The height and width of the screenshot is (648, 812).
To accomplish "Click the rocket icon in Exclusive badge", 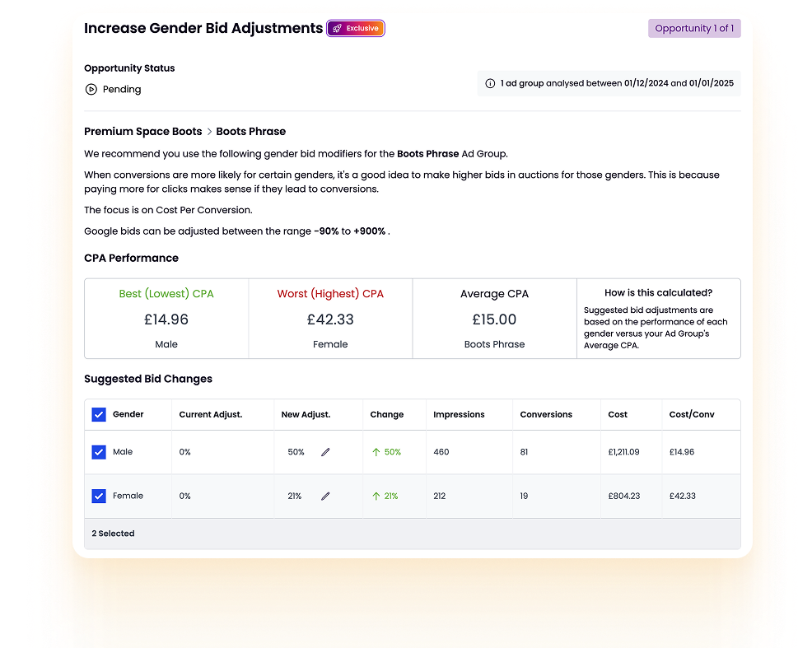I will click(x=337, y=28).
